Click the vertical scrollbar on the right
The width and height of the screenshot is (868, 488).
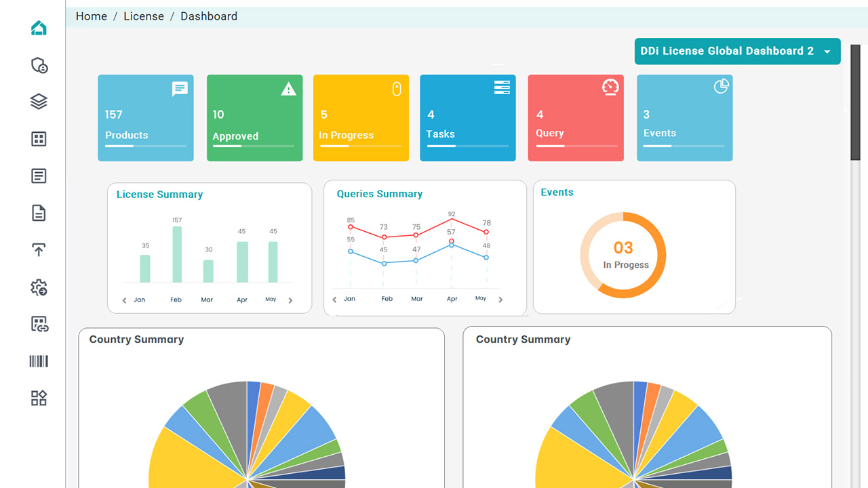point(854,102)
